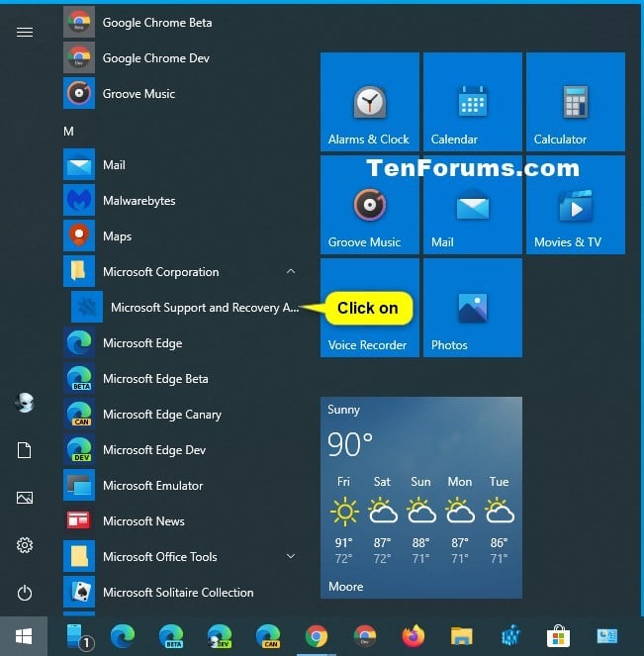The image size is (644, 656).
Task: Open Microsoft Edge from the taskbar
Action: 123,636
